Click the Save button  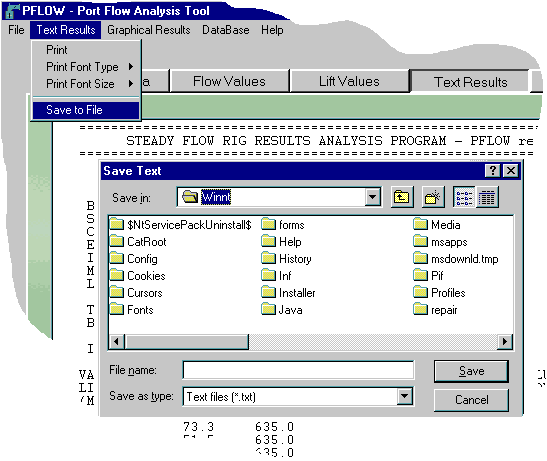[x=471, y=371]
